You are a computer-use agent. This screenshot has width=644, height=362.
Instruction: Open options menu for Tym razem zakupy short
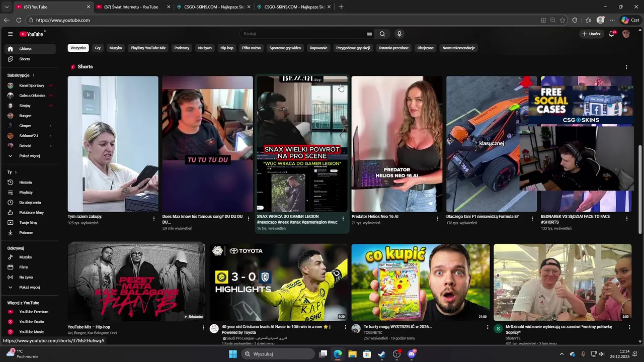pos(154,219)
